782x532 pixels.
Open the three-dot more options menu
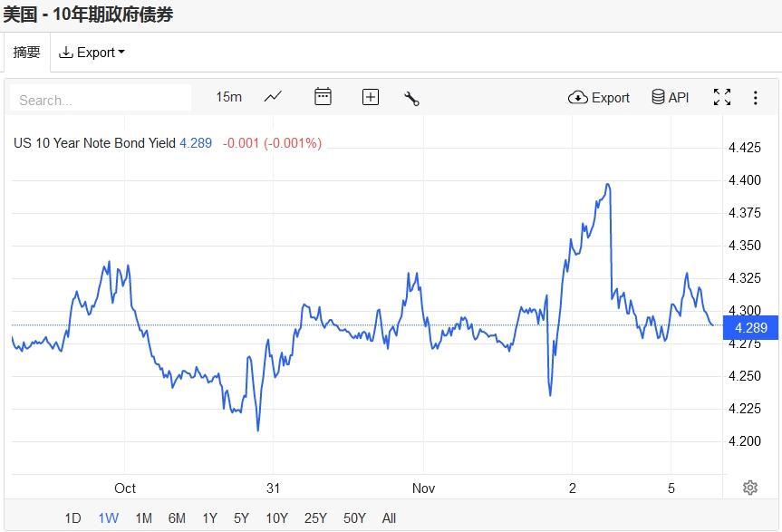(755, 97)
